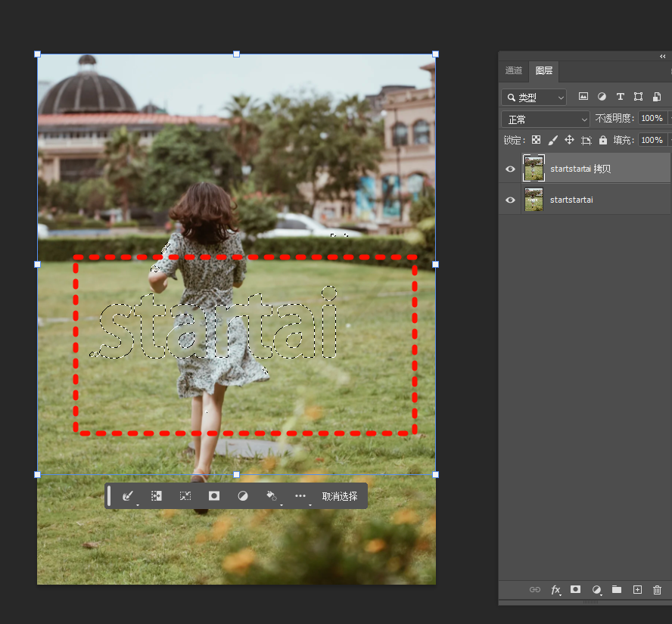Click transform selection icon in contextual taskbar
Image resolution: width=672 pixels, height=624 pixels.
pos(185,496)
